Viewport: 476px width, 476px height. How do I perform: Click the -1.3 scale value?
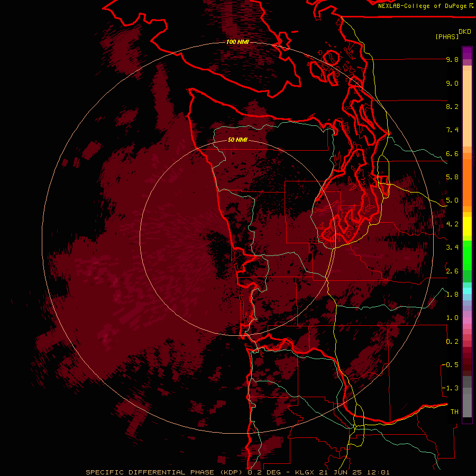[450, 388]
